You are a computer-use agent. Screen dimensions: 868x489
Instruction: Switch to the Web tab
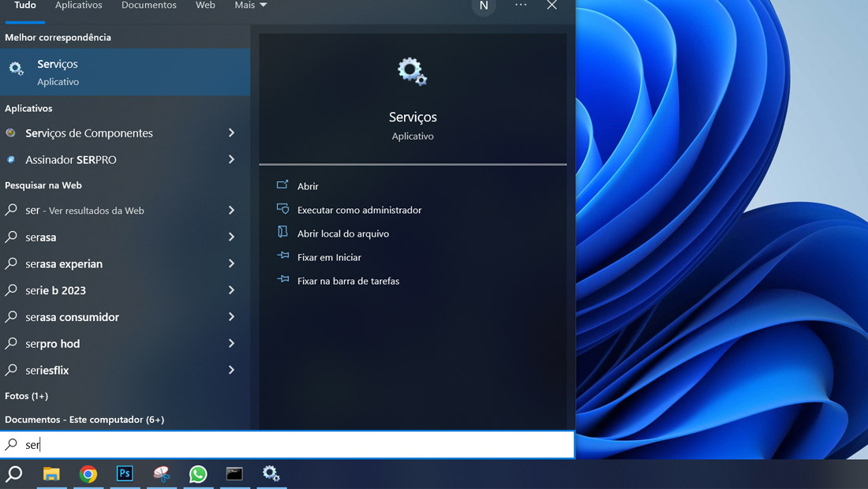(x=205, y=6)
